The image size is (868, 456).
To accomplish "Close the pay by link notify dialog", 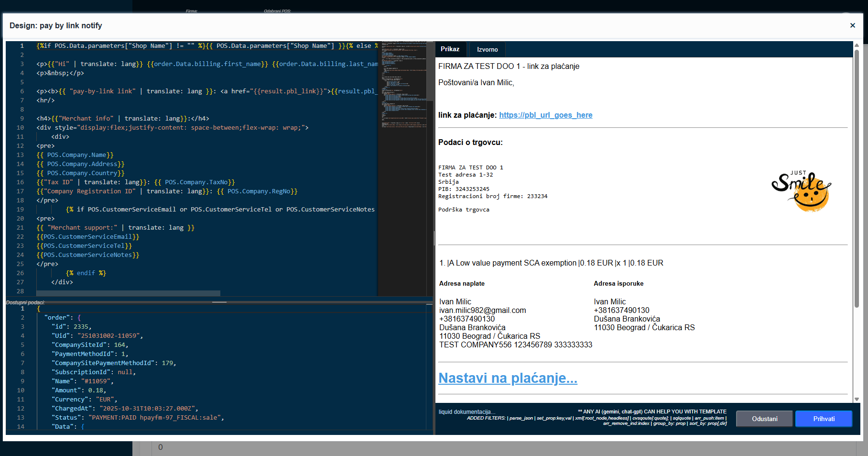I will [853, 25].
